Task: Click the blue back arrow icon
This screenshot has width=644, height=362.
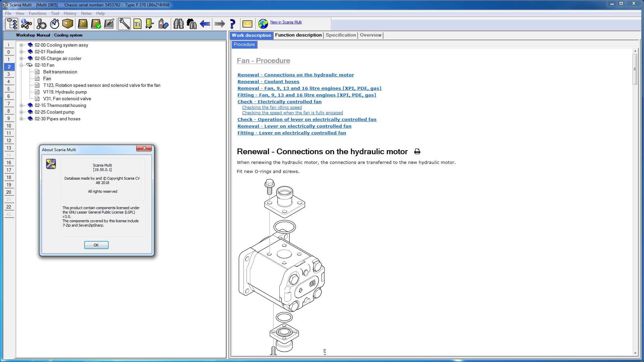Action: point(205,24)
